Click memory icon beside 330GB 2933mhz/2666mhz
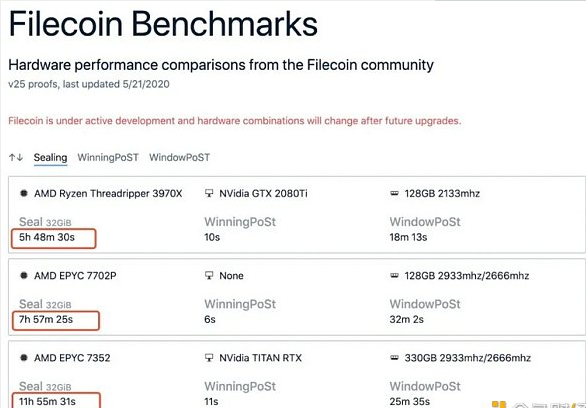Screen dimensions: 586x408 pyautogui.click(x=394, y=358)
